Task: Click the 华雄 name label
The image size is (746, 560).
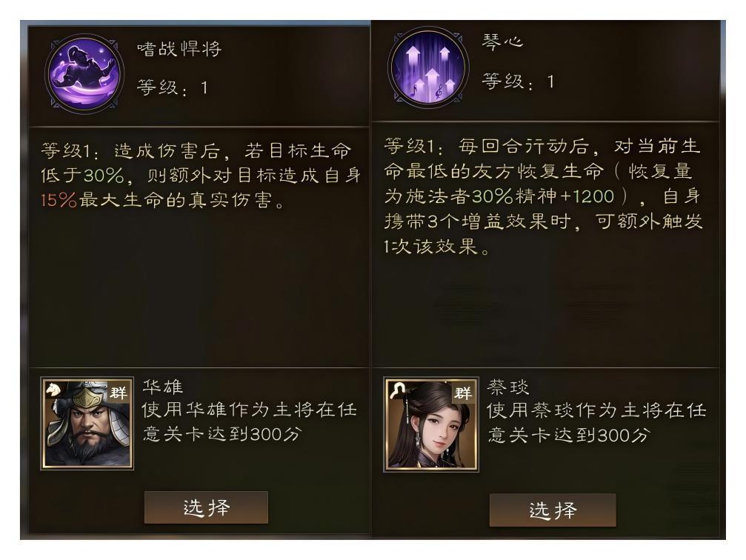Action: (x=163, y=387)
